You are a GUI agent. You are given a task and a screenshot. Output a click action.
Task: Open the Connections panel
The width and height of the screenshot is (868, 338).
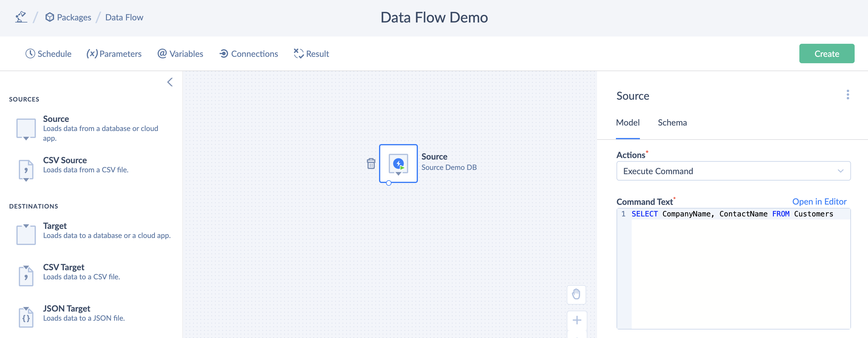[x=249, y=53]
